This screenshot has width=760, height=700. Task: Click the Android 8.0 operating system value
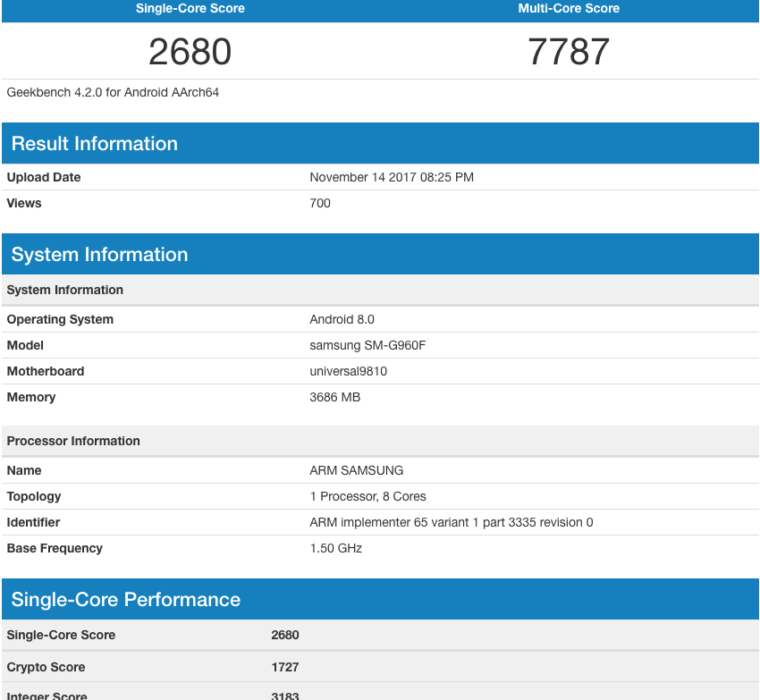point(342,319)
